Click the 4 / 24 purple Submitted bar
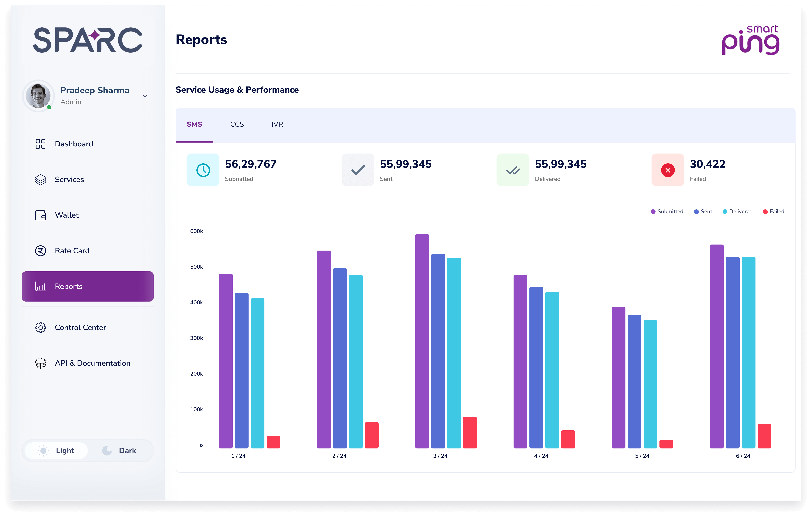 pyautogui.click(x=520, y=362)
